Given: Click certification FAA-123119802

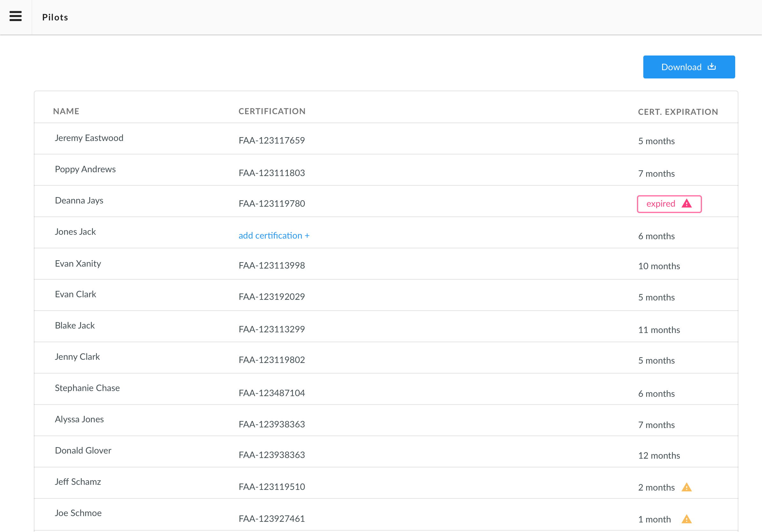Looking at the screenshot, I should [x=272, y=360].
